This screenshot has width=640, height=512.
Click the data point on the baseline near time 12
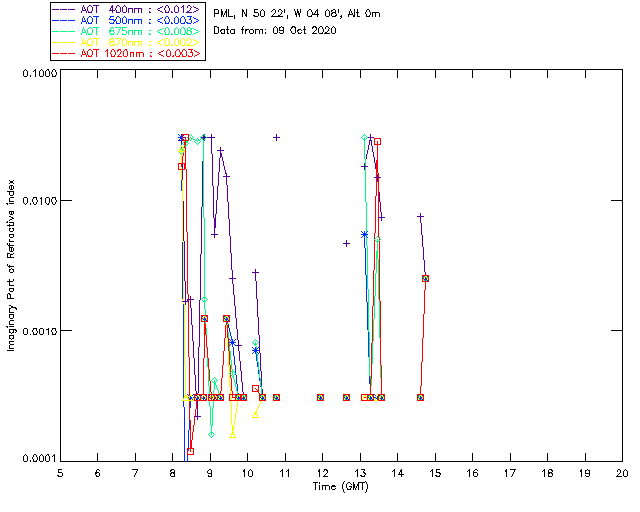[x=320, y=397]
